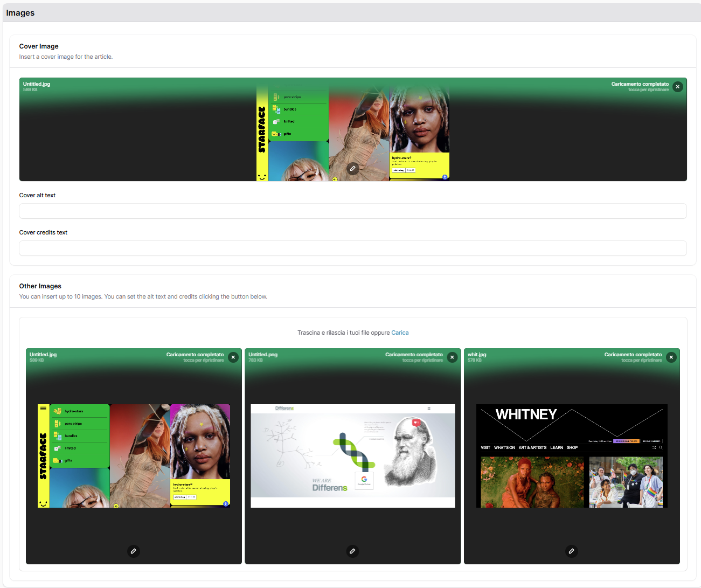Select the Whitney website thumbnail
Image resolution: width=701 pixels, height=588 pixels.
pyautogui.click(x=572, y=456)
